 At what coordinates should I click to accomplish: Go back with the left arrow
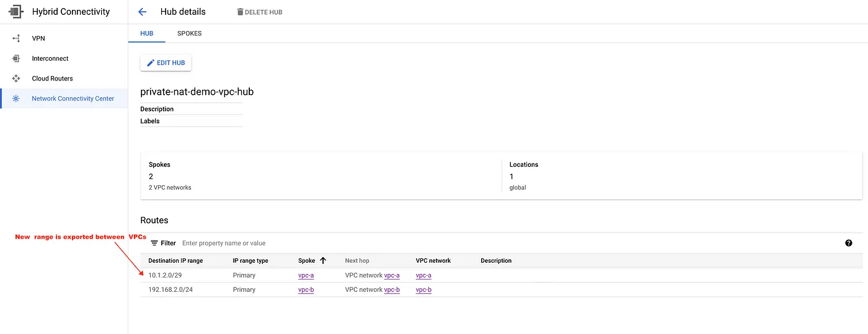(143, 12)
